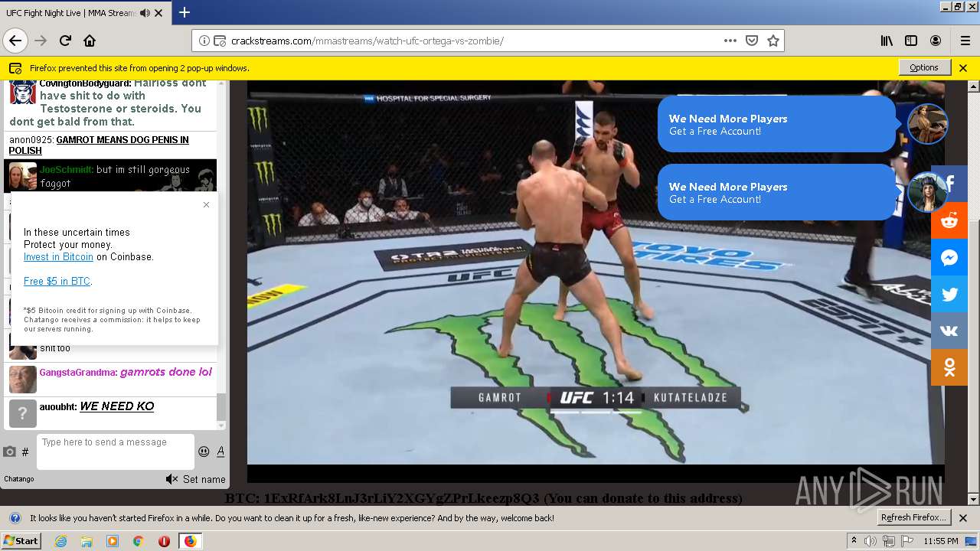
Task: Save page to Pocket
Action: pyautogui.click(x=752, y=41)
